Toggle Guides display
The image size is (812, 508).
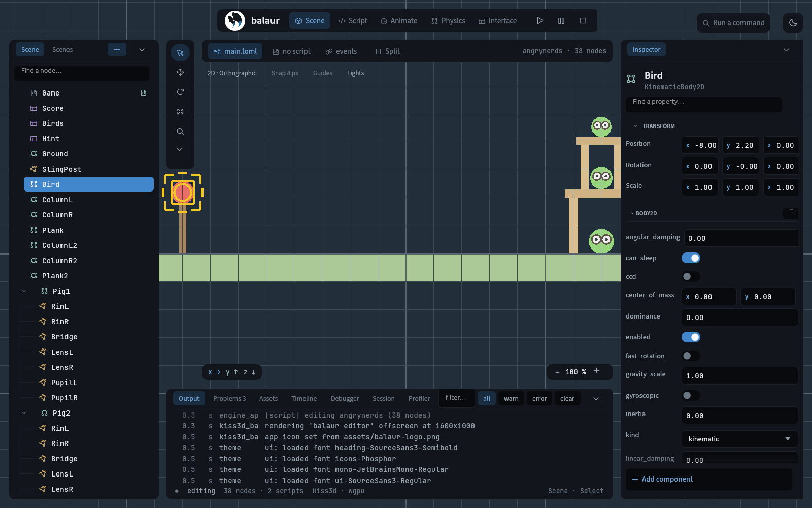[x=323, y=73]
